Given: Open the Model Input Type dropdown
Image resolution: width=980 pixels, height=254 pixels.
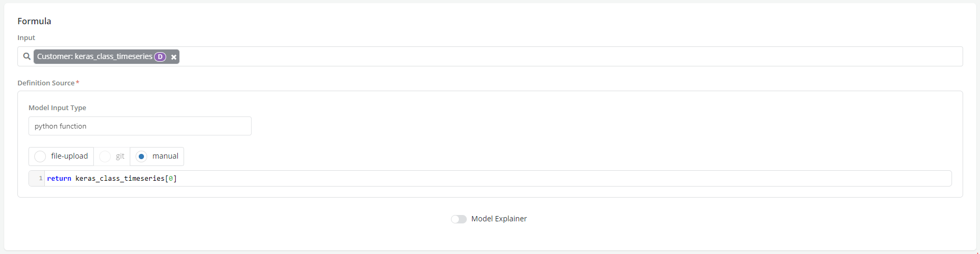Looking at the screenshot, I should click(140, 126).
